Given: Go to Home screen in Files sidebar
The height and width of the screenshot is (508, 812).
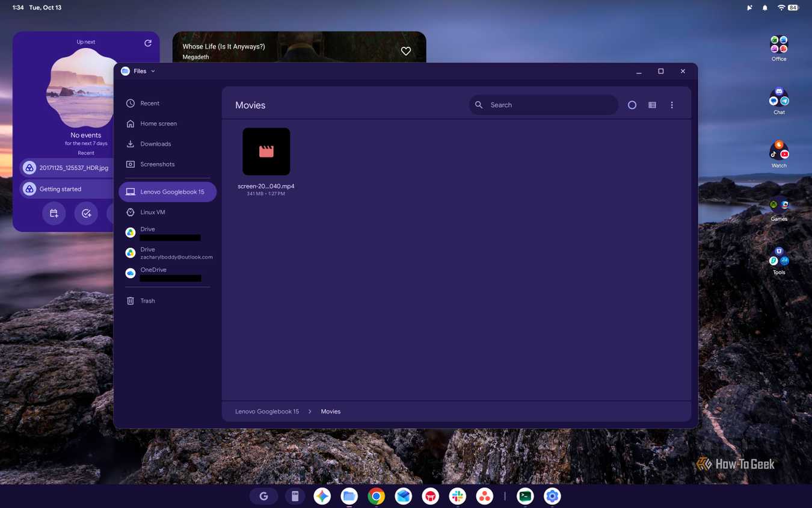Looking at the screenshot, I should coord(167,123).
